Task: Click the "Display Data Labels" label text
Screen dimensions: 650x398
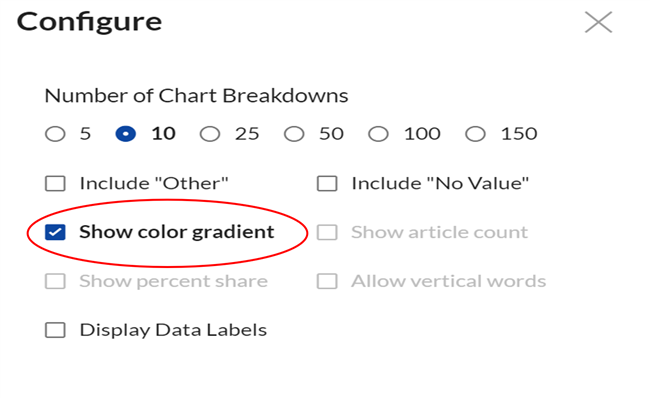Action: point(173,330)
